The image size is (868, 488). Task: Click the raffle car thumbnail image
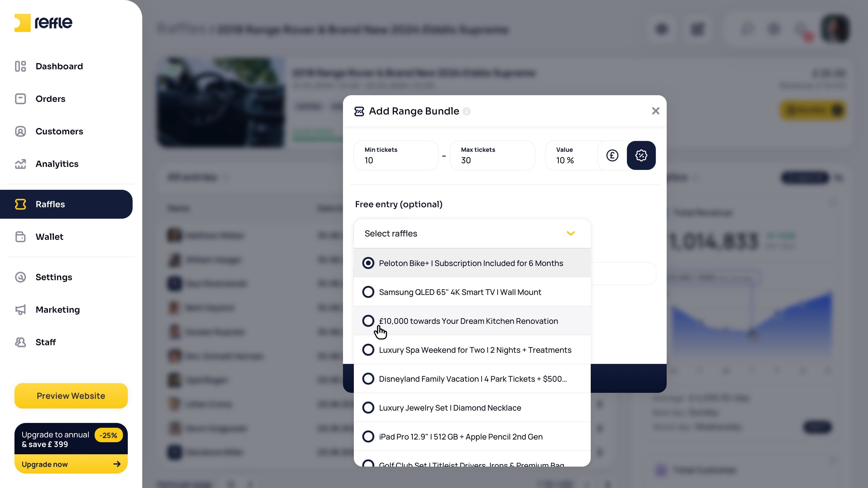coord(221,102)
